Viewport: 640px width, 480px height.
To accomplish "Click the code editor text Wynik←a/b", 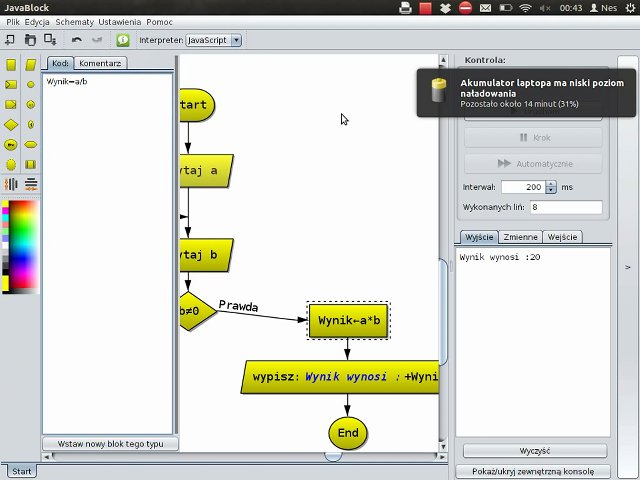I will click(67, 82).
